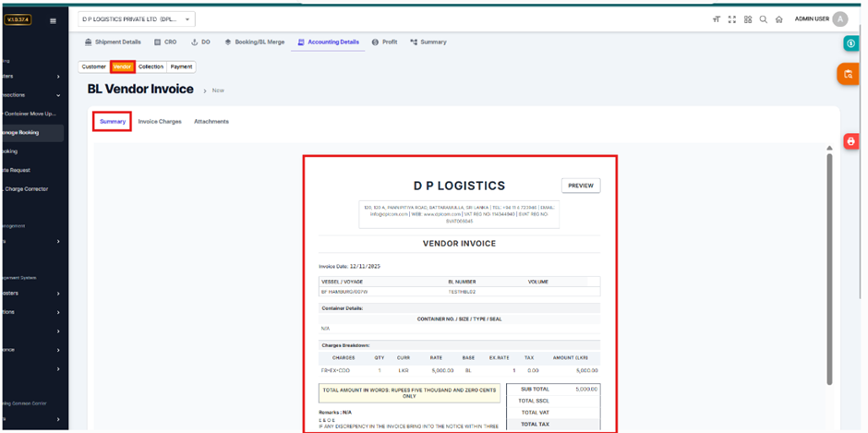Click the PREVIEW button on invoice

pyautogui.click(x=580, y=186)
